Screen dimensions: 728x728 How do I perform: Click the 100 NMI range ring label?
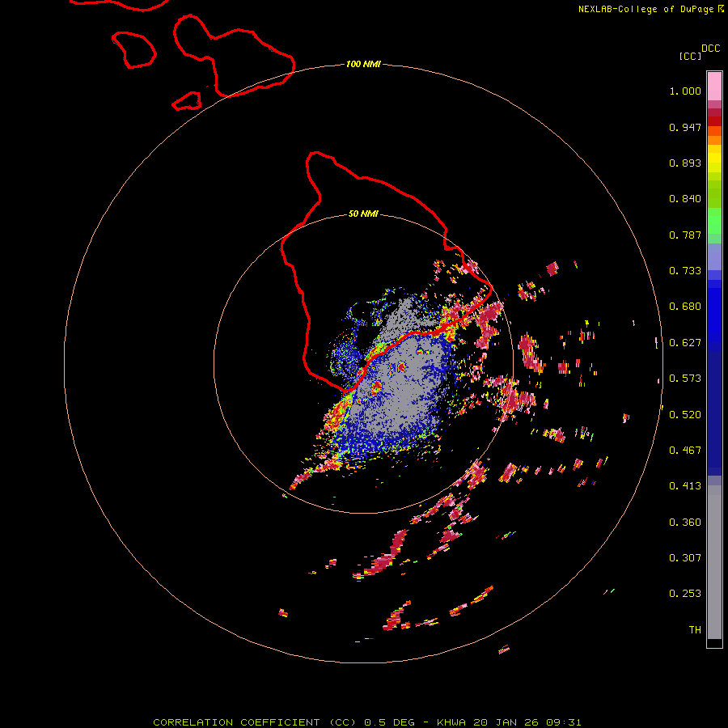363,64
